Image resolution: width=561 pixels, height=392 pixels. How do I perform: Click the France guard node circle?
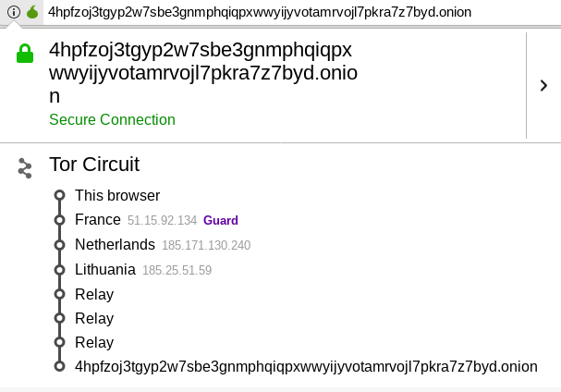(60, 220)
